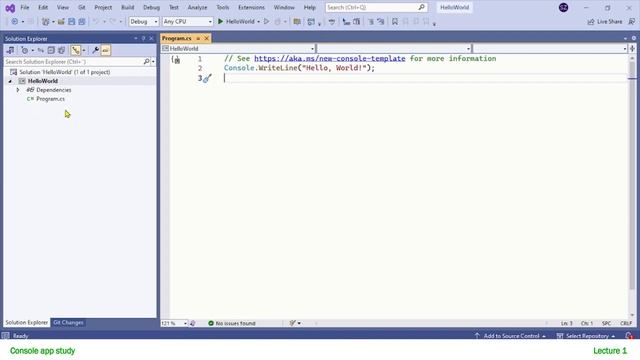This screenshot has width=640, height=360.
Task: Open the Debug menu
Action: tap(151, 7)
